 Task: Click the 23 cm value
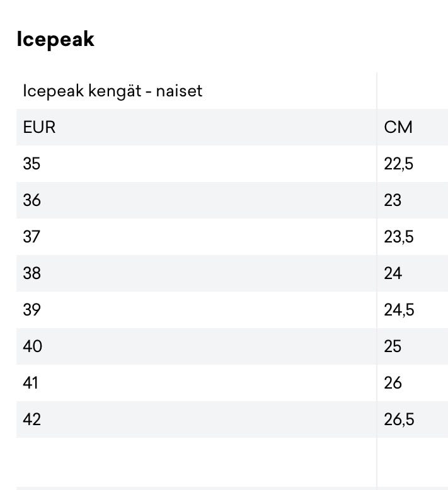pos(393,200)
